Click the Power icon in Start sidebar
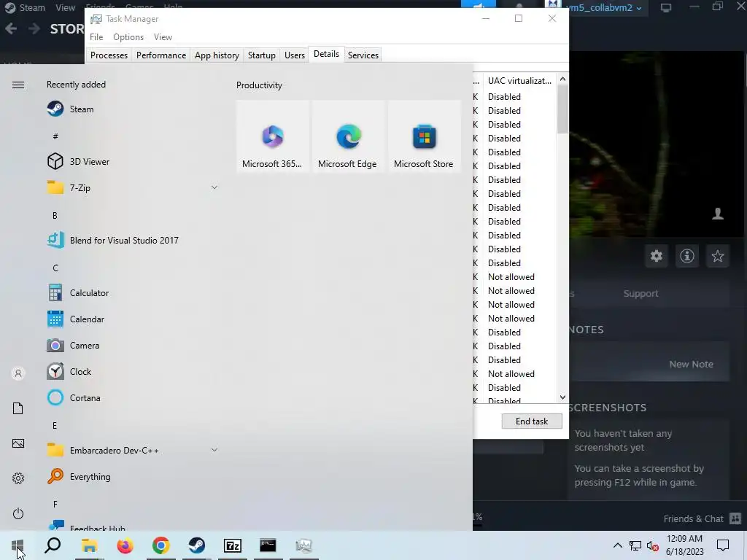The height and width of the screenshot is (560, 747). (x=18, y=513)
